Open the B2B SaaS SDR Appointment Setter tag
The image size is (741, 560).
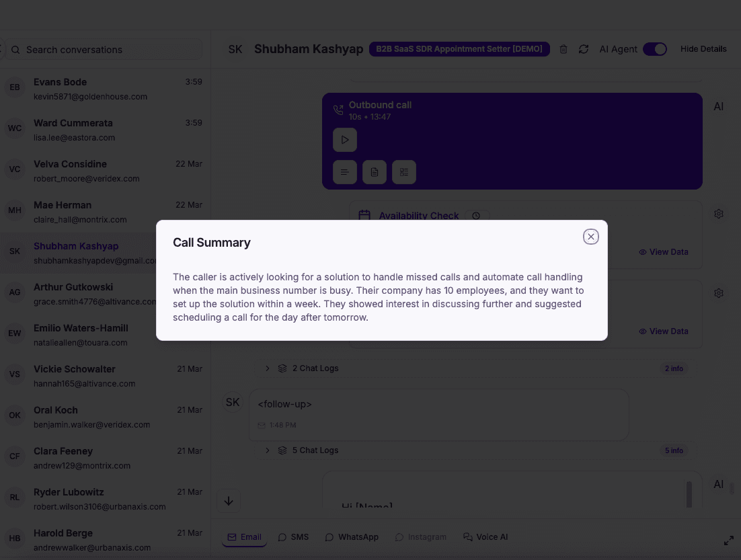pos(459,48)
